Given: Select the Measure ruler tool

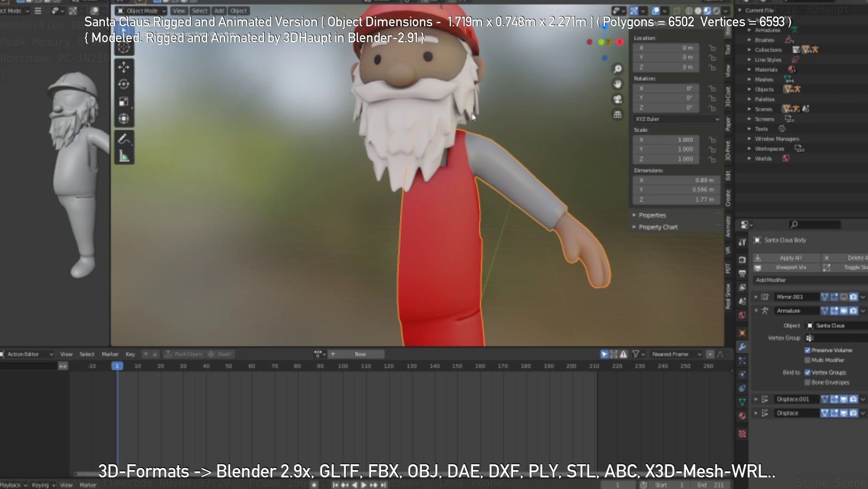Looking at the screenshot, I should (124, 156).
